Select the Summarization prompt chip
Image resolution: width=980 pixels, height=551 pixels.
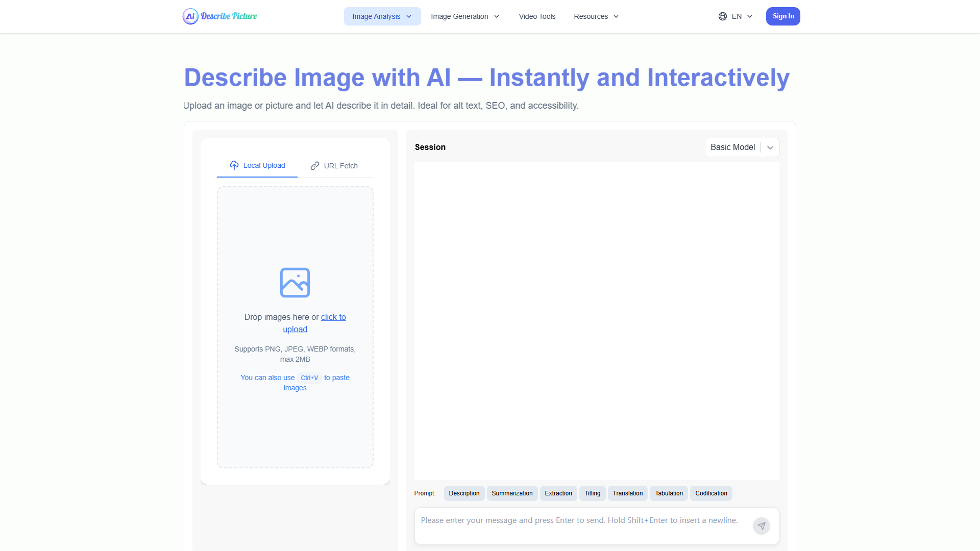point(512,493)
